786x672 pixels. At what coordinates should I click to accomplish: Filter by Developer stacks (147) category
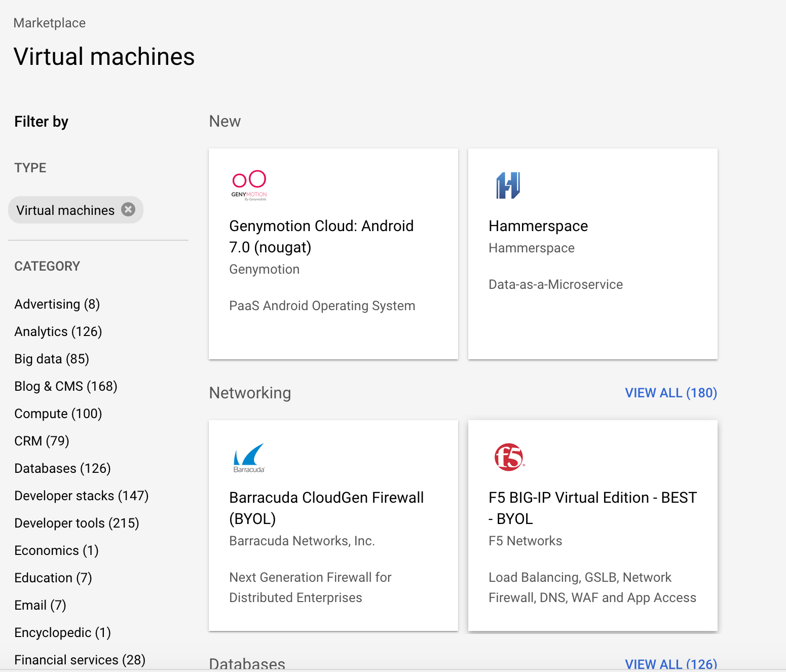click(82, 496)
